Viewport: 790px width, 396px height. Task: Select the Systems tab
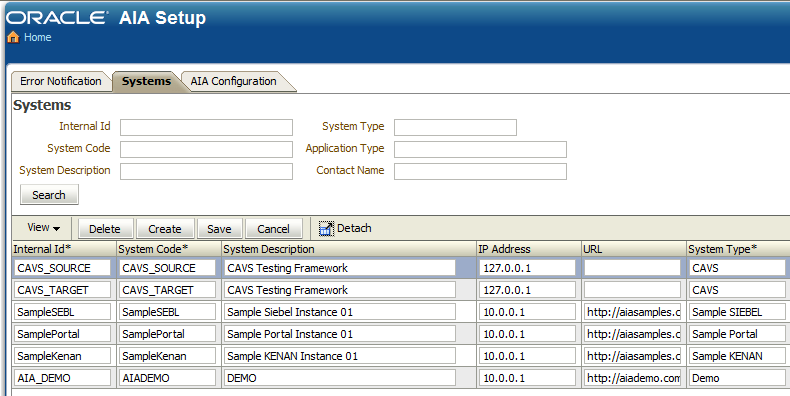click(x=146, y=81)
